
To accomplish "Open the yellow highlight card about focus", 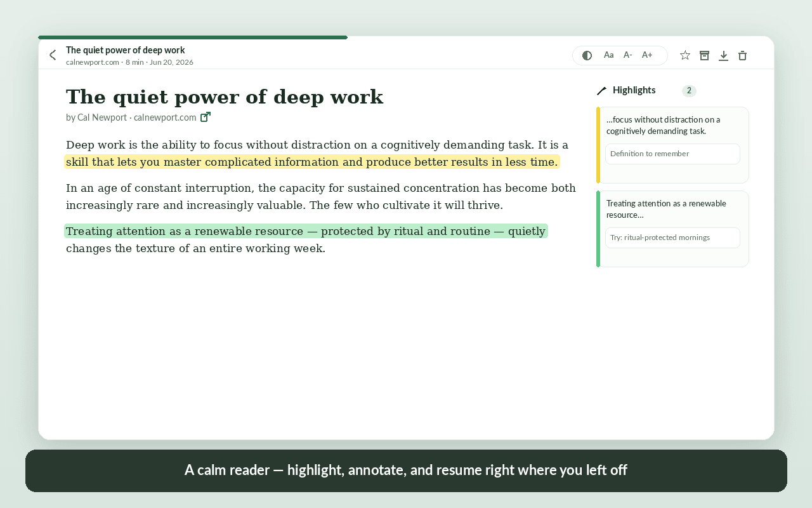I will tap(672, 145).
